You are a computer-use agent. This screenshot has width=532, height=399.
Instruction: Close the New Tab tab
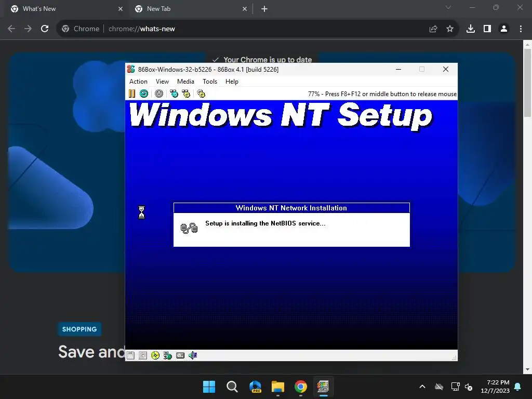245,9
